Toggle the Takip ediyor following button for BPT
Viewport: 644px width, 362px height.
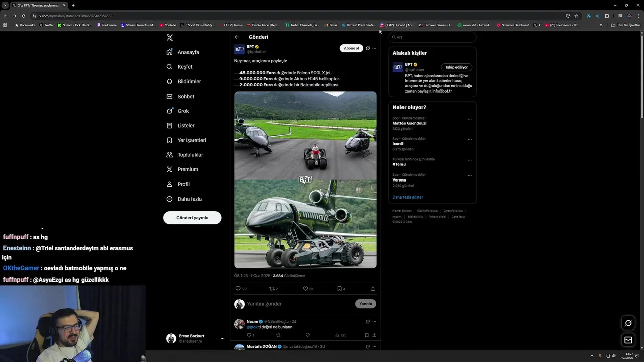click(x=456, y=67)
